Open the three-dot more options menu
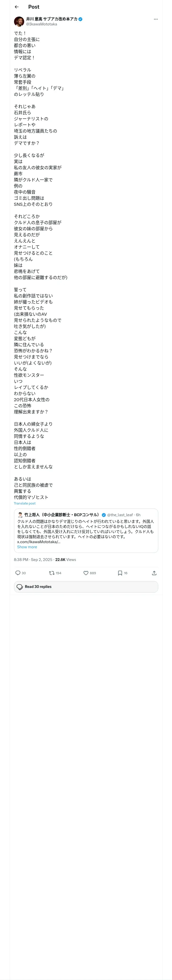This screenshot has height=980, width=172. tap(156, 19)
